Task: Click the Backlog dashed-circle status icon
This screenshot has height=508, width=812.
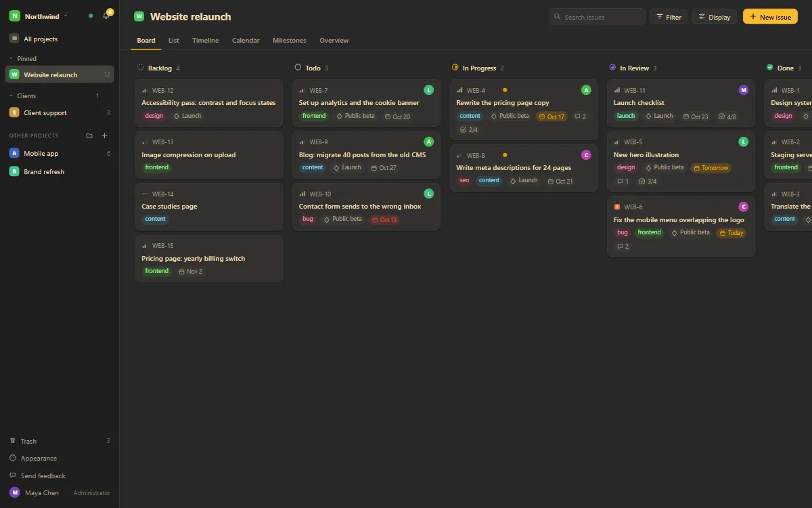Action: (x=141, y=68)
